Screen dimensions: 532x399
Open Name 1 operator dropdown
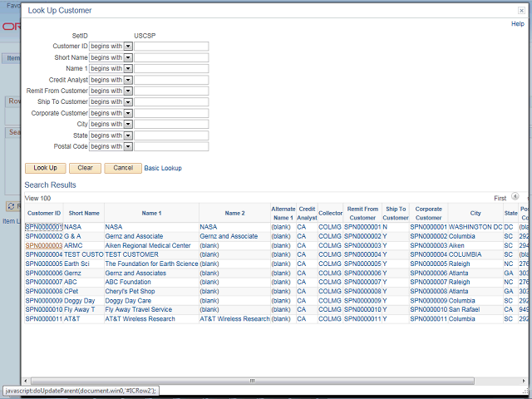[x=128, y=68]
